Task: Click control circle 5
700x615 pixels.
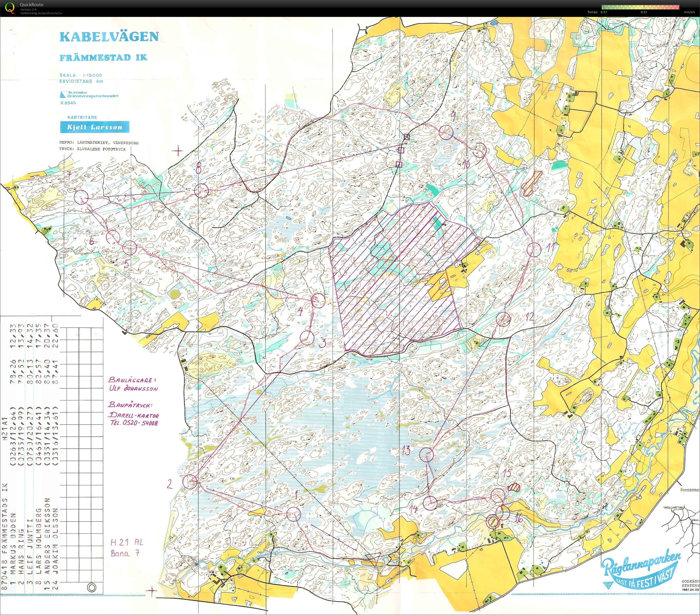Action: [130, 247]
